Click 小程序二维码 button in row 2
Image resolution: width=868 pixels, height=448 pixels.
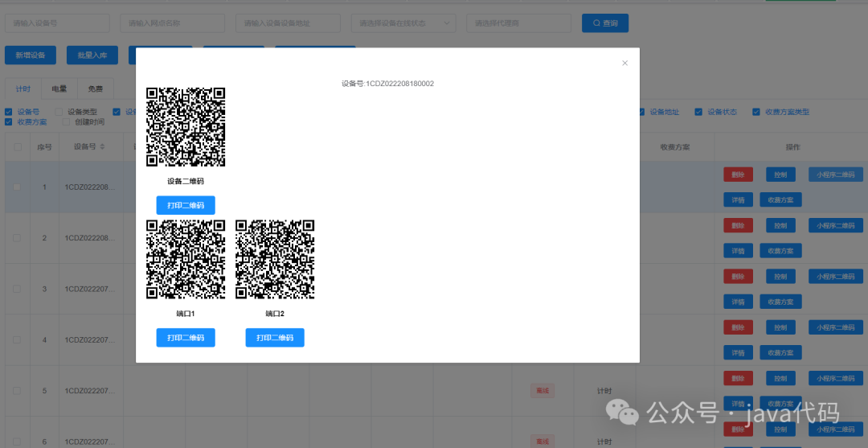click(x=836, y=225)
